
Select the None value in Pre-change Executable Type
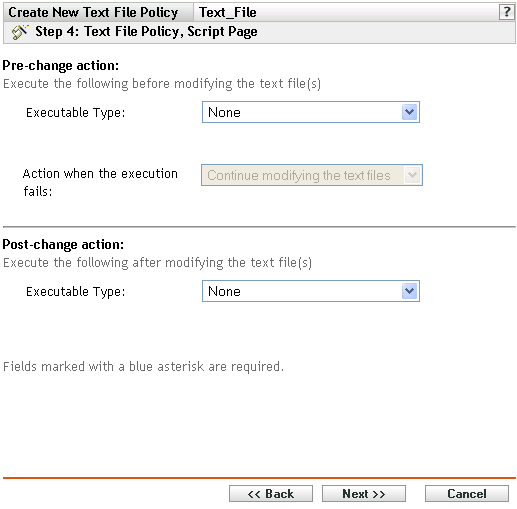311,112
